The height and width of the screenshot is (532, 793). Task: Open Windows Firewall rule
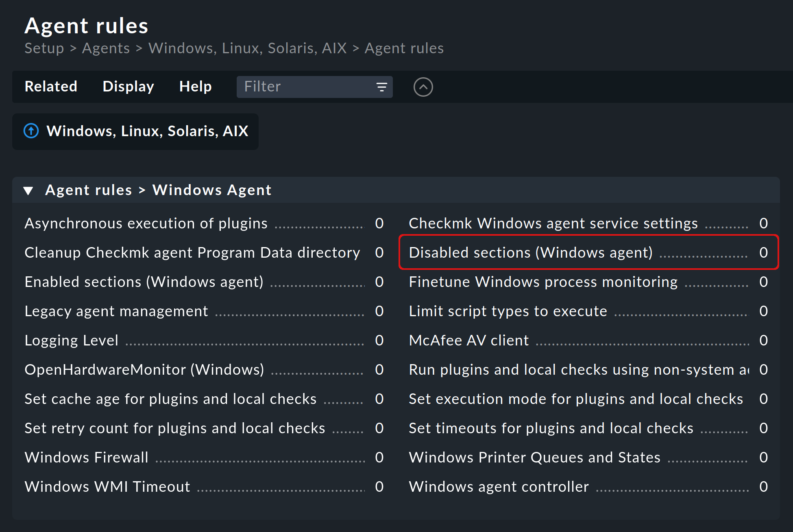click(x=87, y=458)
